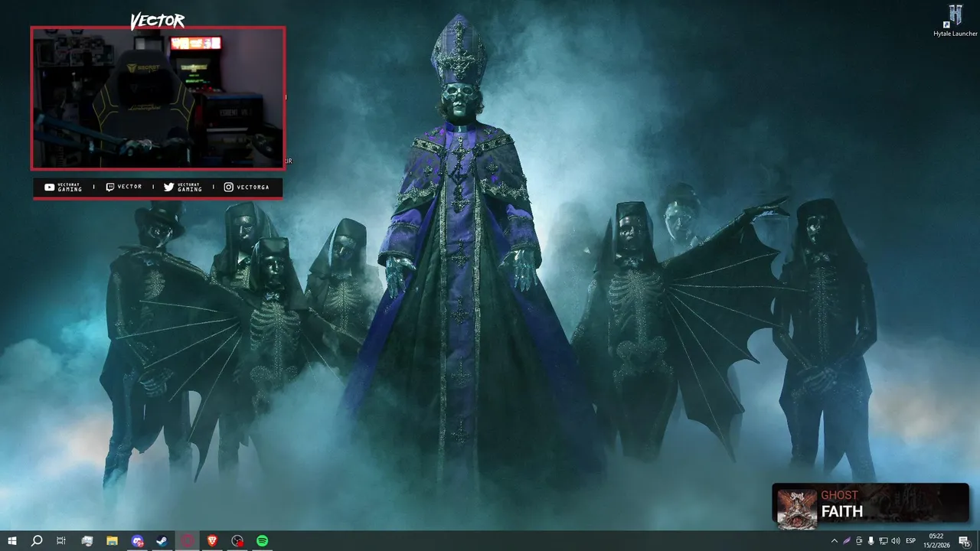
Task: Click the VECTOR logo above webcam
Action: [x=157, y=21]
